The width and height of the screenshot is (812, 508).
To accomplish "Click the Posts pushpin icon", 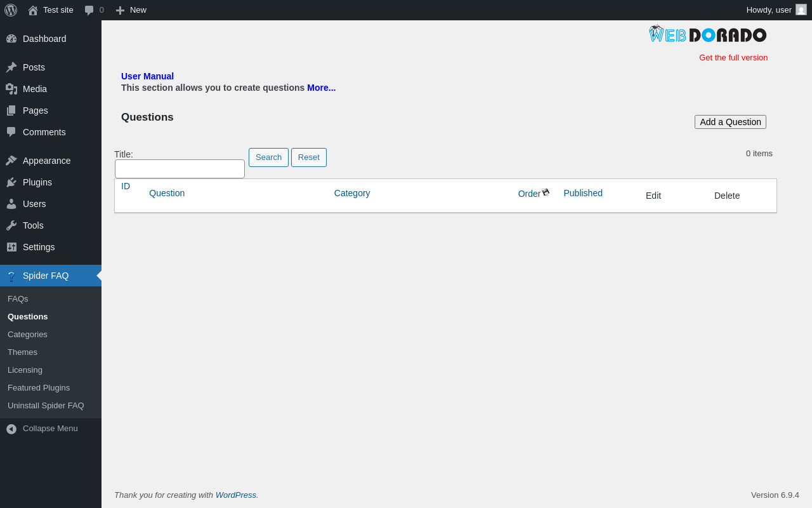I will tap(11, 67).
